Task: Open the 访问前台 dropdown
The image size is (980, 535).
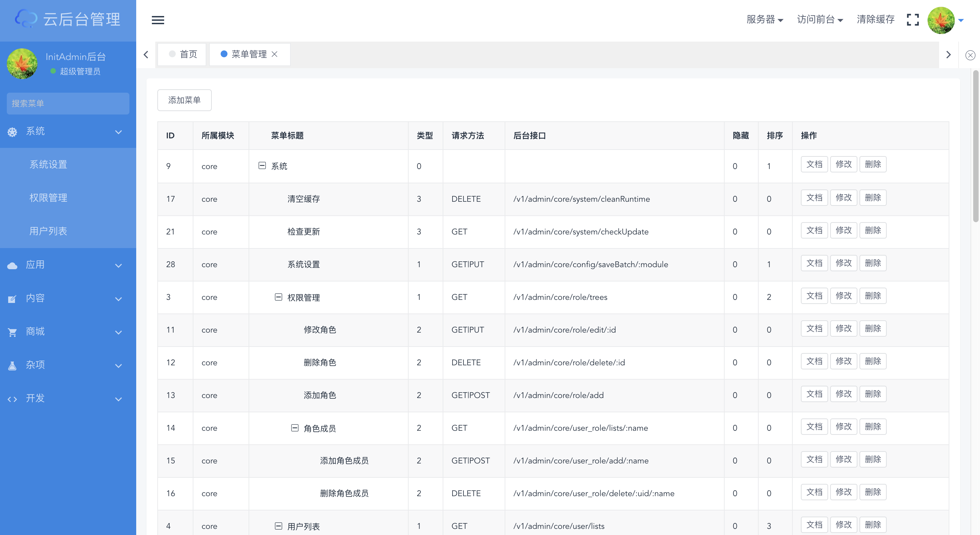Action: coord(820,19)
